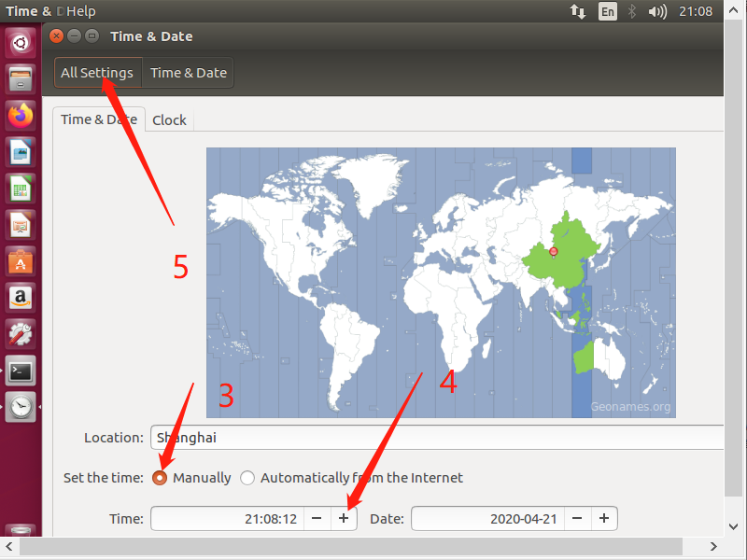Launch LibreOffice Impress from the dock
Viewport: 747px width, 560px height.
tap(21, 224)
